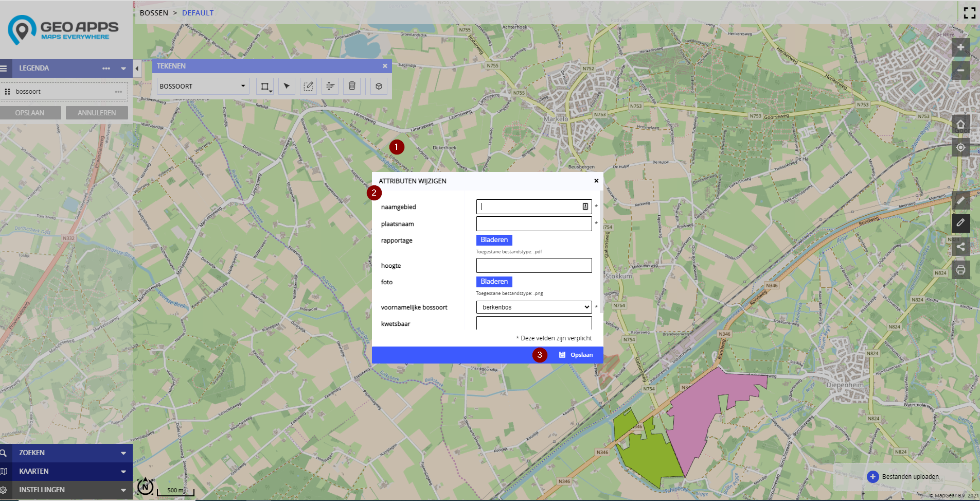This screenshot has width=980, height=501.
Task: Click the delete trash can tool
Action: coord(352,86)
